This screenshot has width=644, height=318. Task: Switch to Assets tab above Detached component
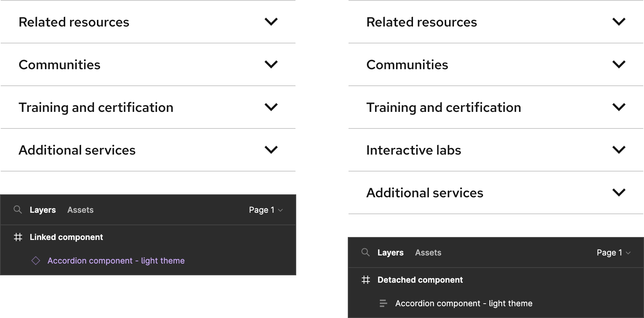[x=428, y=252]
